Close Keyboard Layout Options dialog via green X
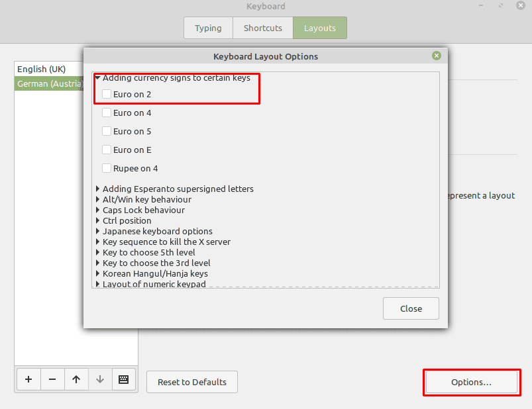 (x=437, y=56)
